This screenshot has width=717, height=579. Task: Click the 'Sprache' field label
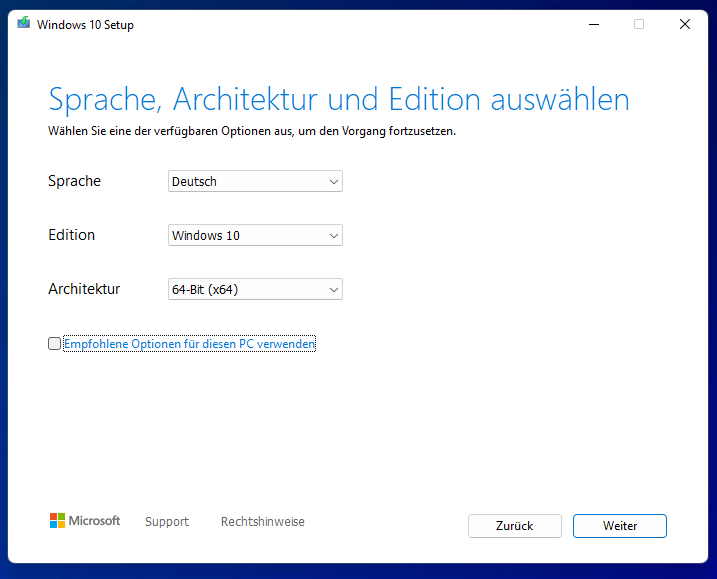click(x=75, y=181)
